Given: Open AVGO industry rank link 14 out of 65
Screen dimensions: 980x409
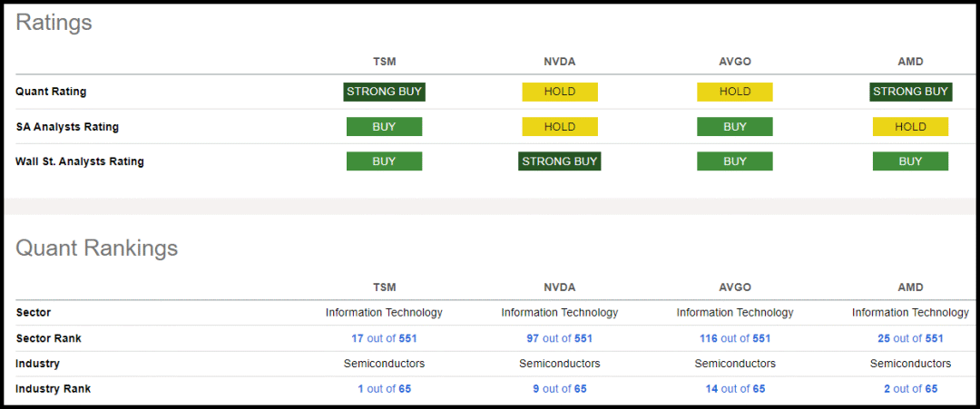Looking at the screenshot, I should tap(735, 389).
